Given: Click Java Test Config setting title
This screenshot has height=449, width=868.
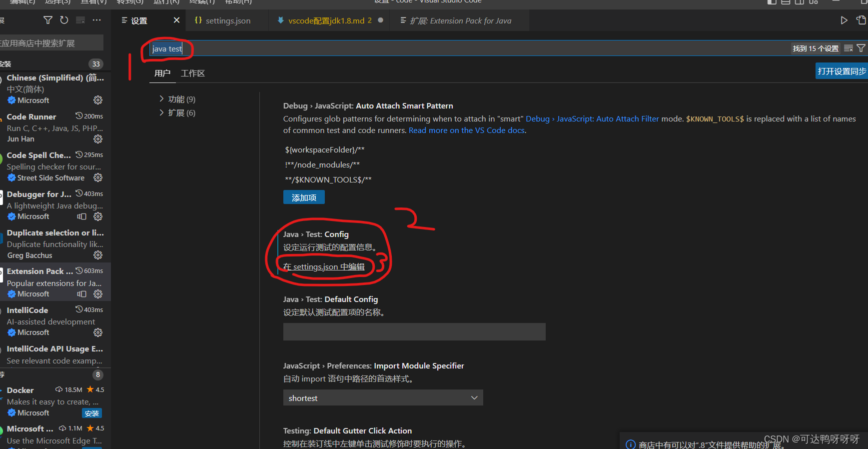Looking at the screenshot, I should 316,234.
